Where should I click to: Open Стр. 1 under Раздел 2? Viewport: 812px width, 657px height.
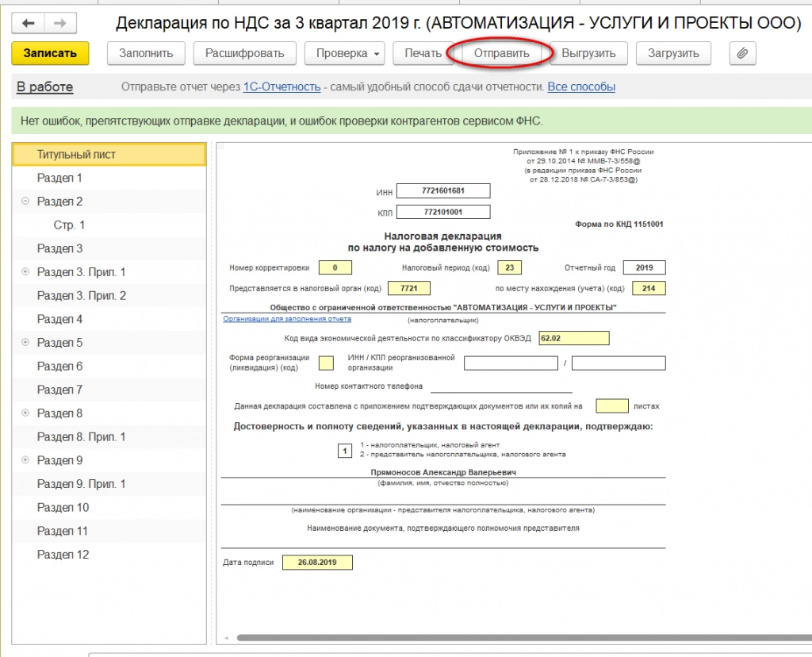[109, 225]
